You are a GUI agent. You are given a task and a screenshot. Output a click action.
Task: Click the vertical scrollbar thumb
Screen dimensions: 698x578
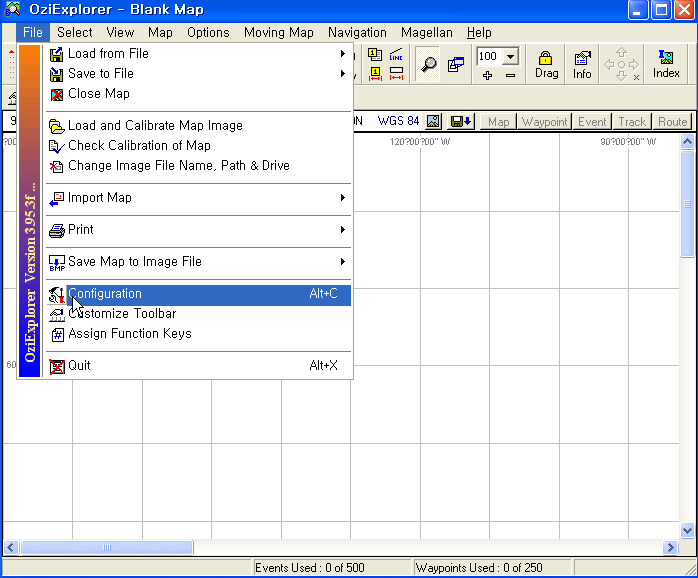tap(687, 204)
